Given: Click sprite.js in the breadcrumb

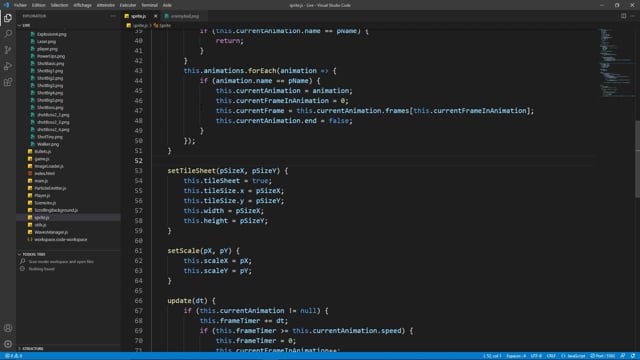Looking at the screenshot, I should click(x=140, y=25).
